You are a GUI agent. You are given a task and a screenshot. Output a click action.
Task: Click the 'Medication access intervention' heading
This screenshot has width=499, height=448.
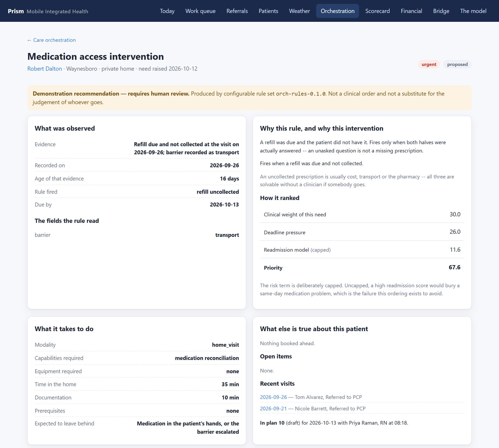click(x=95, y=56)
